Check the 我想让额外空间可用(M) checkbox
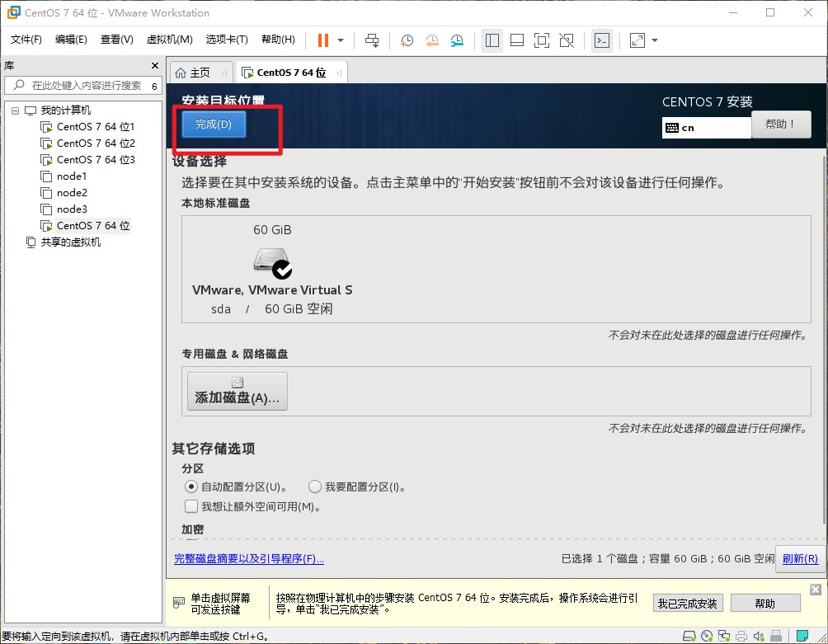Viewport: 828px width, 644px height. (191, 507)
